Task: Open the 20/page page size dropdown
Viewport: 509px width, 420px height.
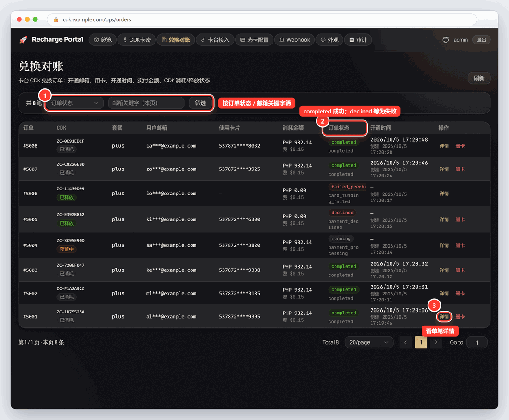Action: click(369, 342)
